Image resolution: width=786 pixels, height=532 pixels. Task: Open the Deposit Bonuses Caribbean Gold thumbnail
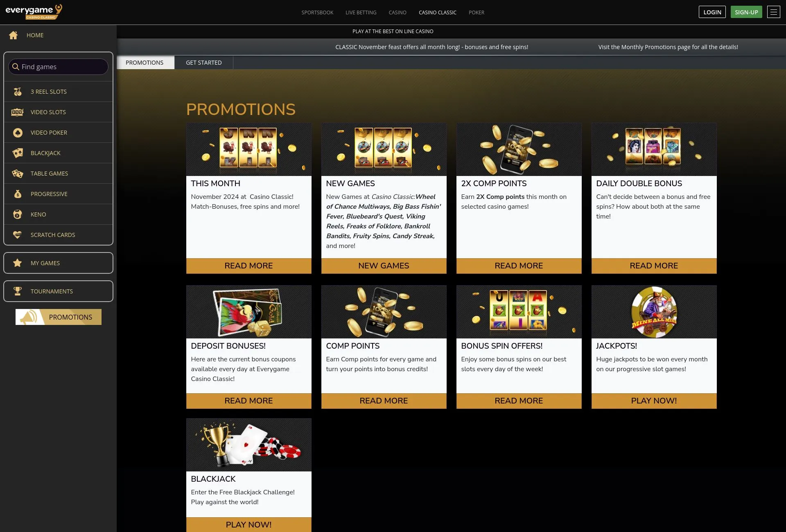[x=248, y=312]
